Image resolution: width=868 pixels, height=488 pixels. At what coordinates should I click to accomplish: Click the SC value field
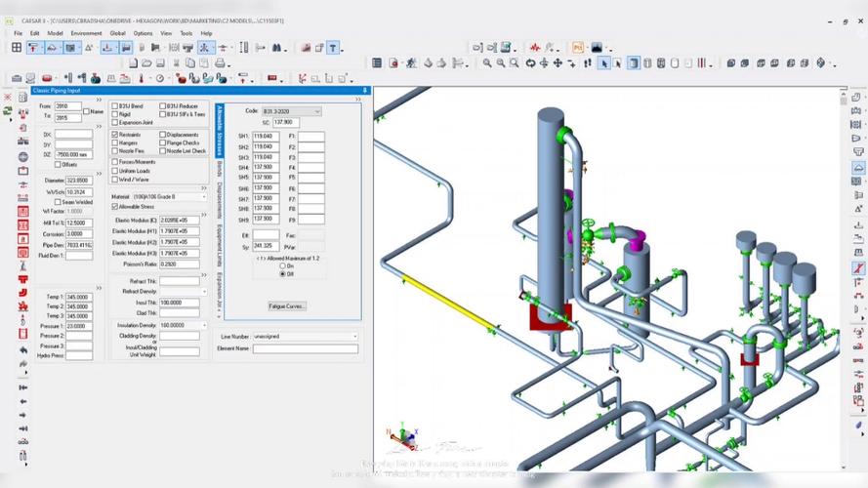click(x=286, y=122)
